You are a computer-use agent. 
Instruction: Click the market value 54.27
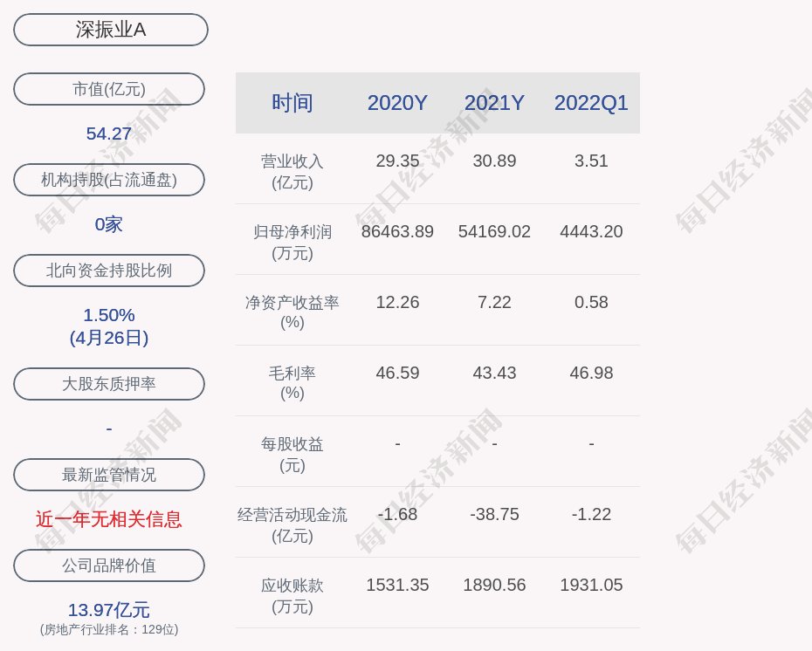(109, 134)
